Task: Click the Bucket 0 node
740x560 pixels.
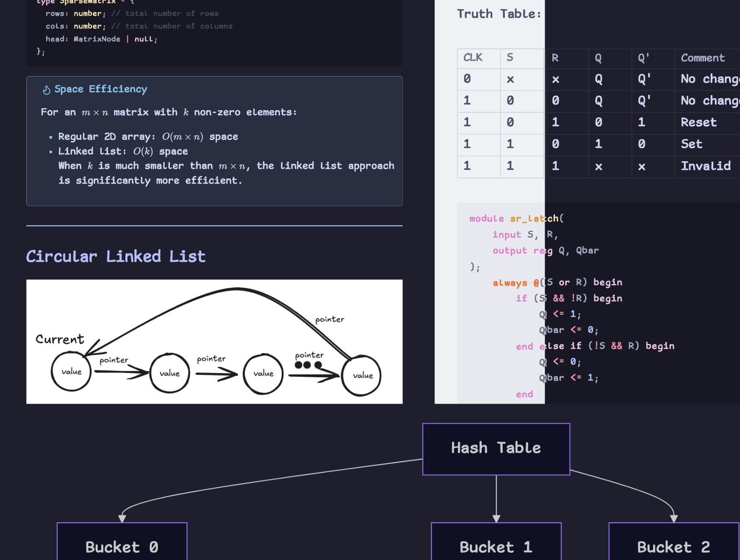Action: [122, 542]
